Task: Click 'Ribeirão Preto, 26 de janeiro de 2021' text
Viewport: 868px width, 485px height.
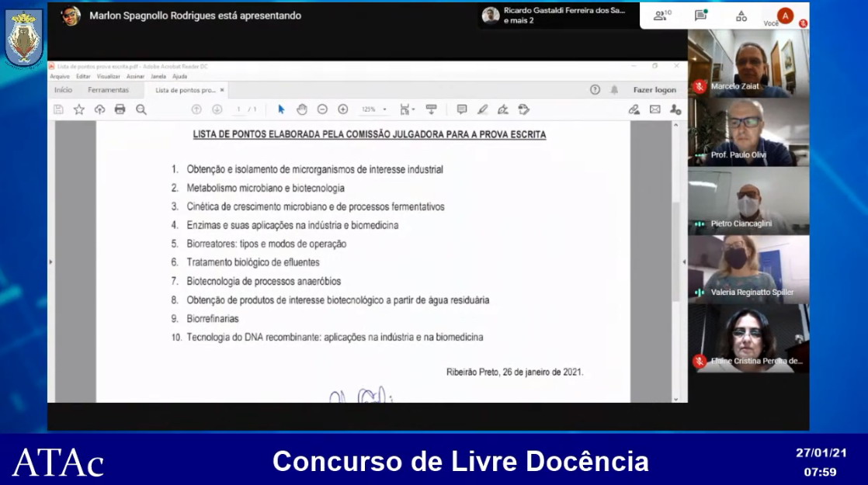Action: (515, 372)
